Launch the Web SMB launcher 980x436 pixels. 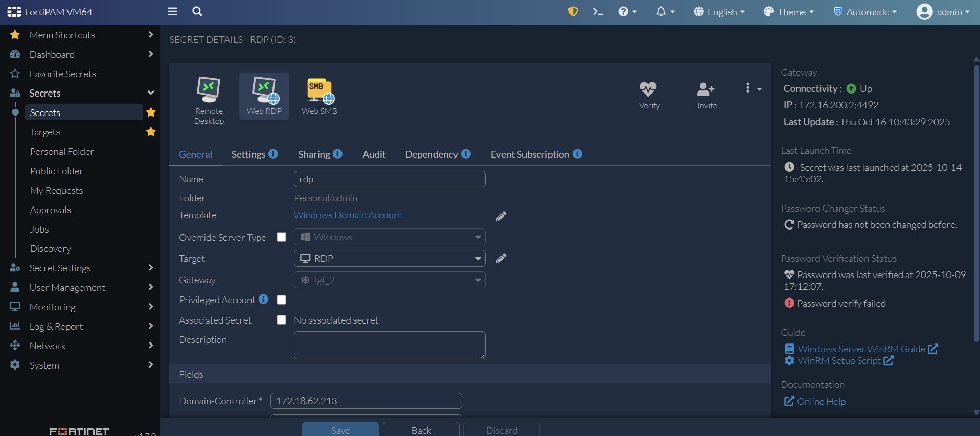click(x=320, y=96)
